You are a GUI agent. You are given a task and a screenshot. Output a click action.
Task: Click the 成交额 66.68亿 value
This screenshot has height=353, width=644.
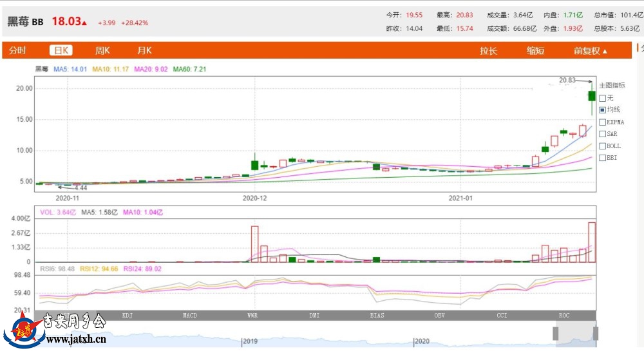click(x=525, y=29)
